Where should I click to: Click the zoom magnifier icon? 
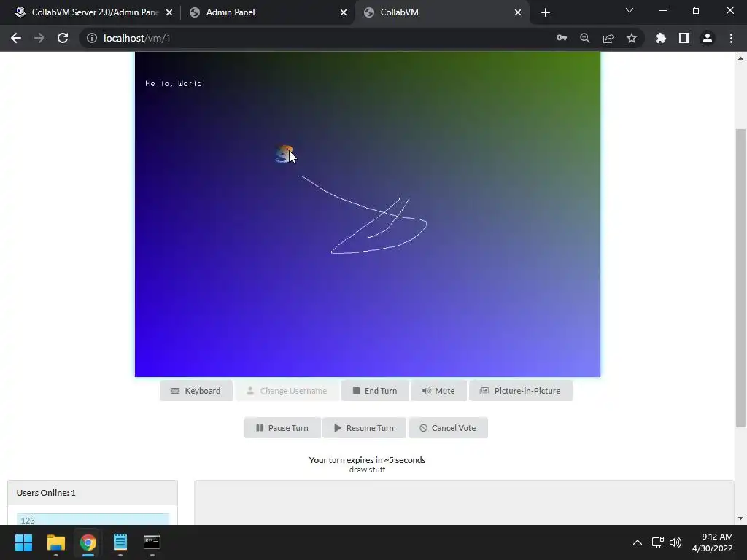(x=585, y=38)
